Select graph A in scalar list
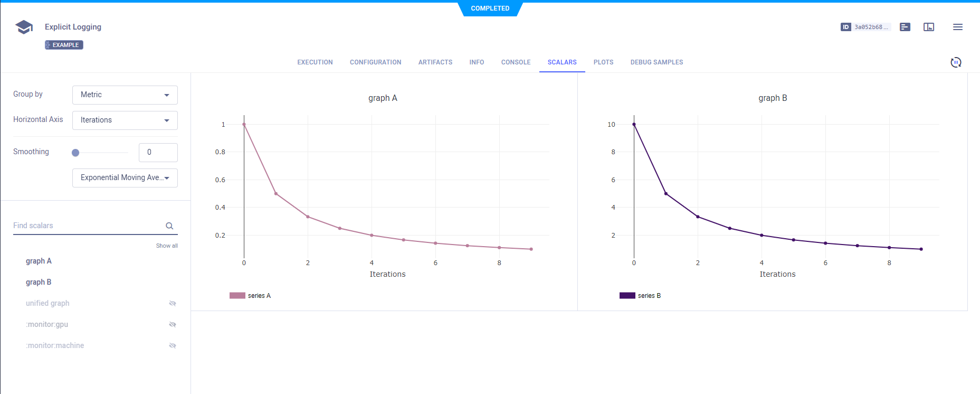The width and height of the screenshot is (980, 394). 39,261
